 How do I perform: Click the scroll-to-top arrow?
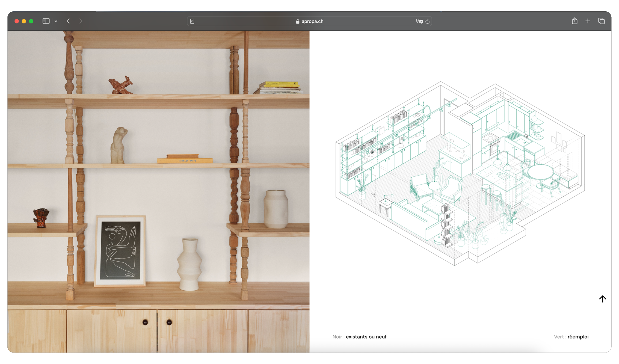(x=602, y=299)
